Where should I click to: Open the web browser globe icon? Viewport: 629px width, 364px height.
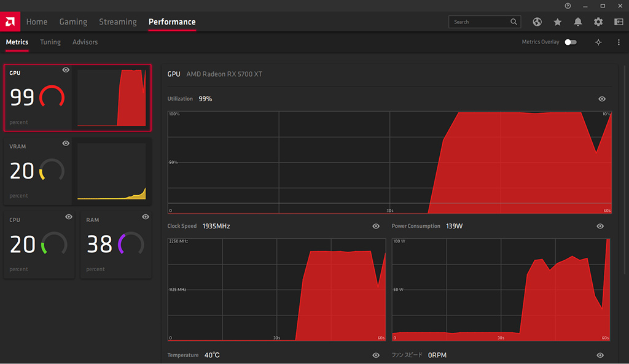click(537, 22)
